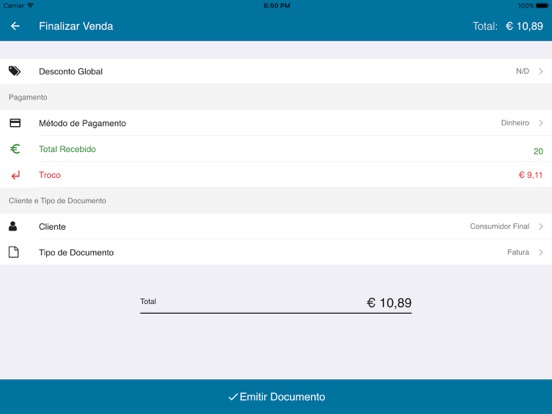Click the Total Recebido label
552x414 pixels.
[67, 149]
